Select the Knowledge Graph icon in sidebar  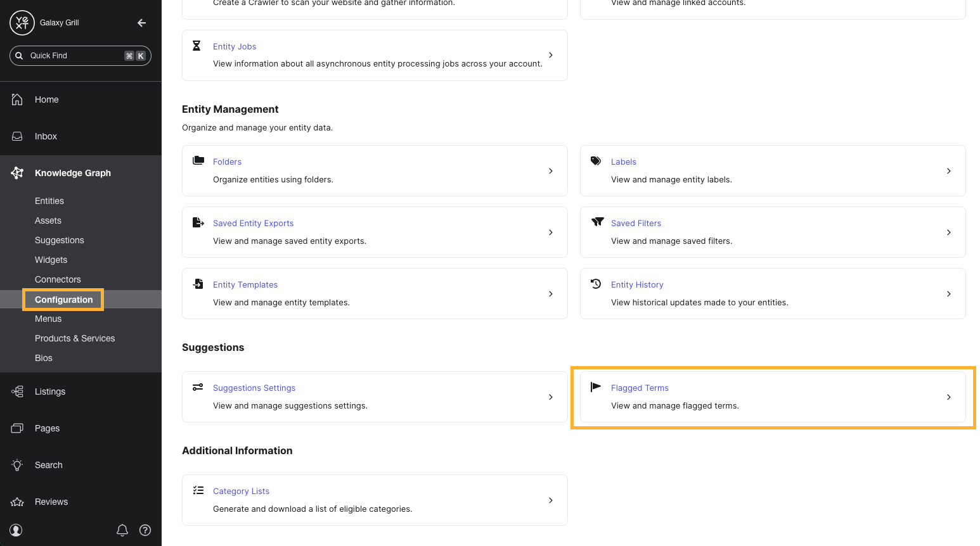click(x=17, y=172)
